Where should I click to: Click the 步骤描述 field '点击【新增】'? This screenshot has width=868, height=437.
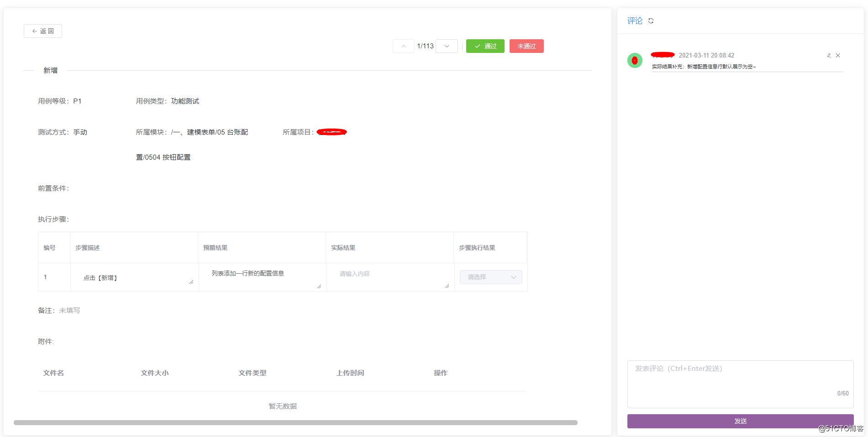pyautogui.click(x=135, y=277)
